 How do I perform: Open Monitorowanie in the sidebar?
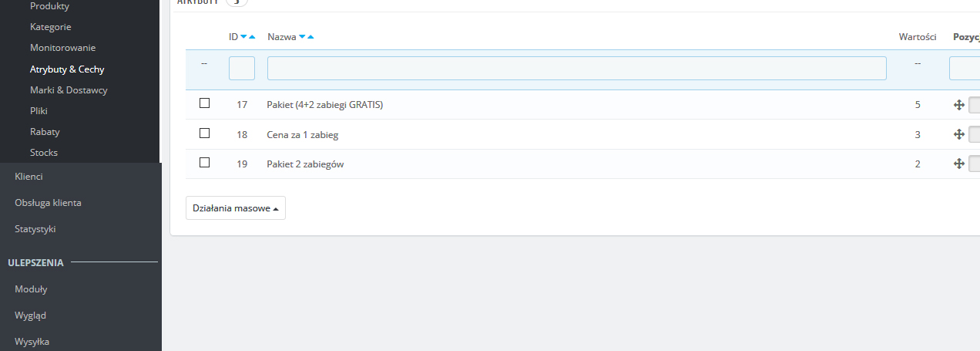(x=62, y=48)
